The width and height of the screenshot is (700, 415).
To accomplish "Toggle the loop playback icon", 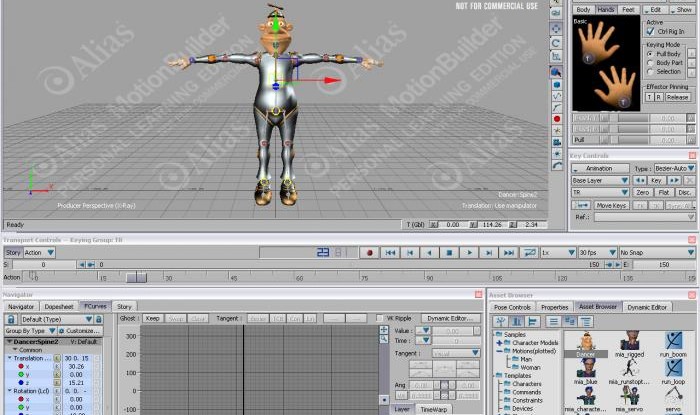I will tap(529, 253).
